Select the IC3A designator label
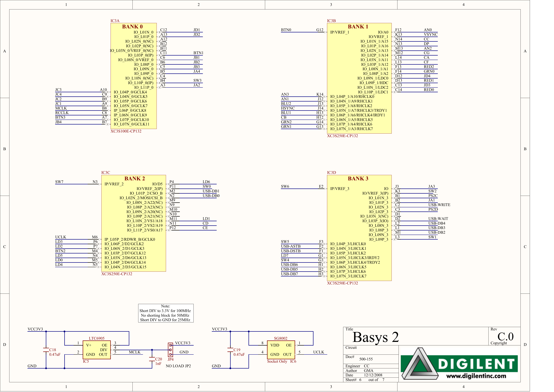Viewport: 554px width, 392px height. coord(115,21)
